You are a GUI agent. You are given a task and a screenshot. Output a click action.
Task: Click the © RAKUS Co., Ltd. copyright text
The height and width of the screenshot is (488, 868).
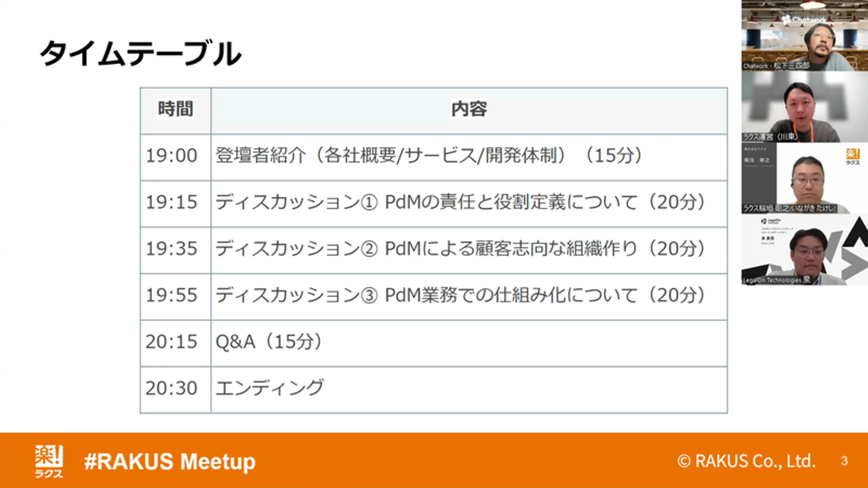pyautogui.click(x=746, y=461)
